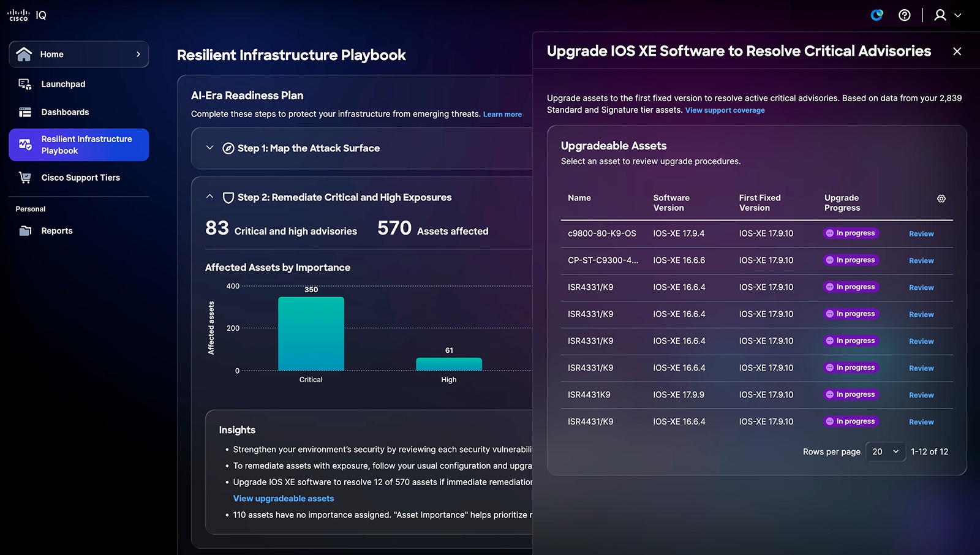980x555 pixels.
Task: Click the Step 1 compass icon
Action: [x=228, y=148]
